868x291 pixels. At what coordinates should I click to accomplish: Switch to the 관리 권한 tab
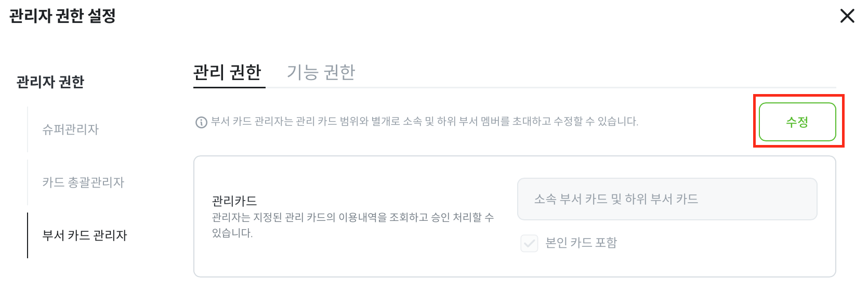227,72
